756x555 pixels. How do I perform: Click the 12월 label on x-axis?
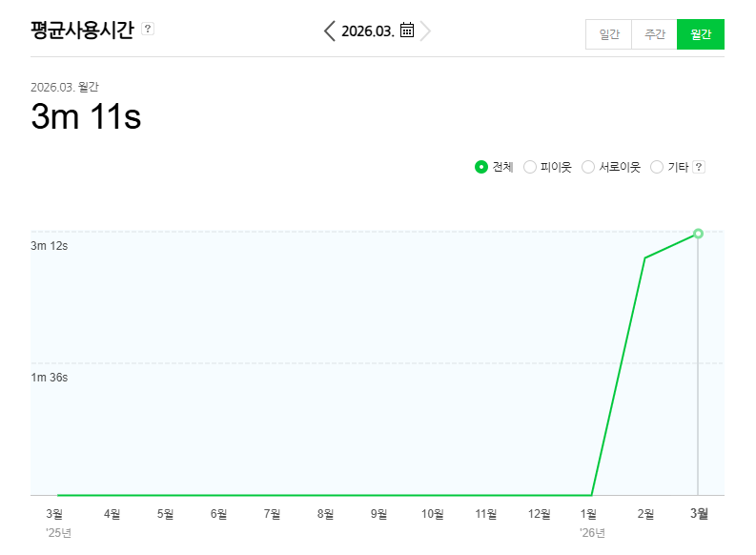539,514
